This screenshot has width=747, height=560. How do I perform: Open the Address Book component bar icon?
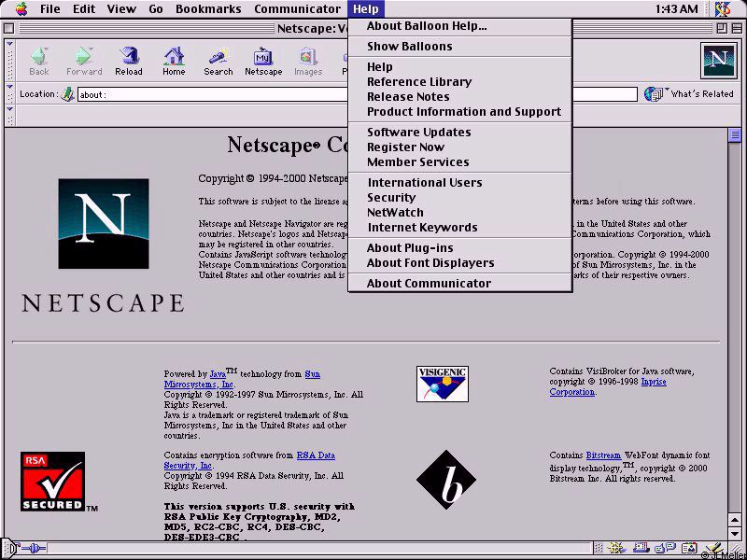[x=688, y=548]
